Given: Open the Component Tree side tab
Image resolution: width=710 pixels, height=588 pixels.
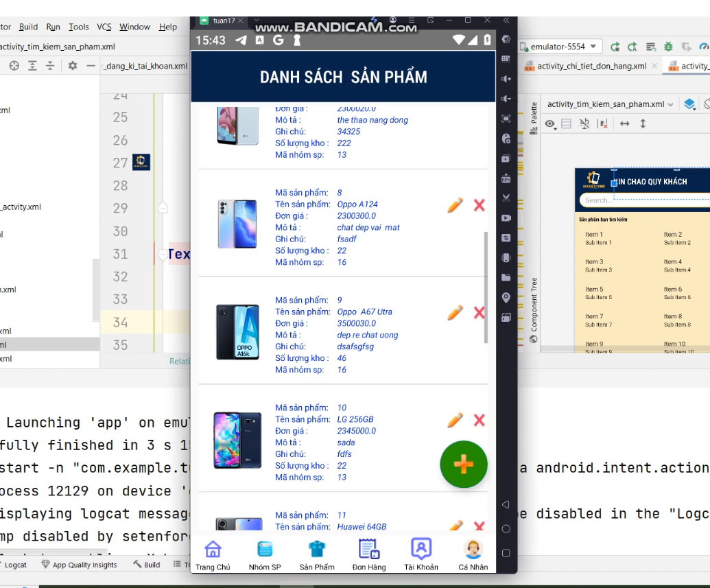Looking at the screenshot, I should coord(534,310).
